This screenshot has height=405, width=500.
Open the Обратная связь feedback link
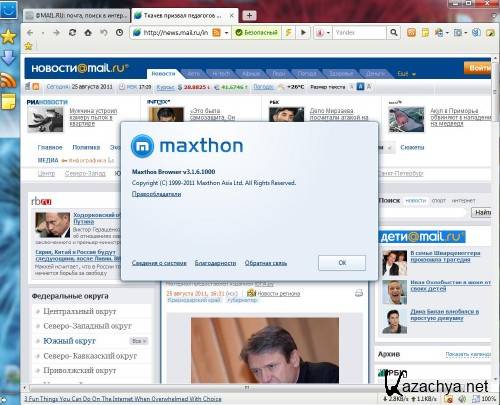pos(266,263)
